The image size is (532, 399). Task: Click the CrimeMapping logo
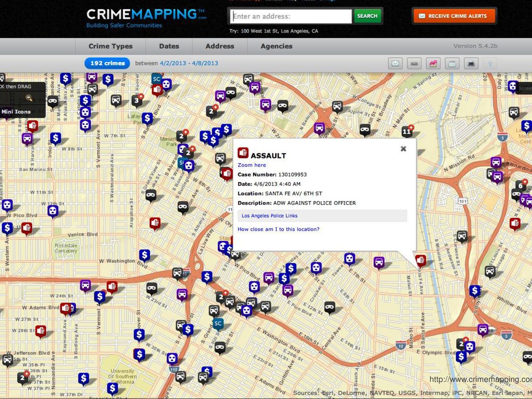(146, 18)
